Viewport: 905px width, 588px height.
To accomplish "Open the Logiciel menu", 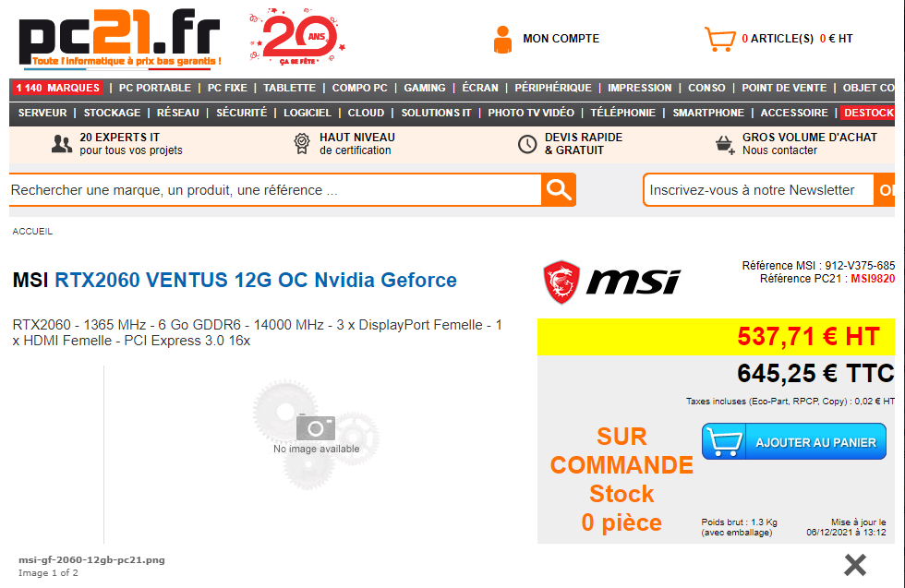I will (307, 113).
